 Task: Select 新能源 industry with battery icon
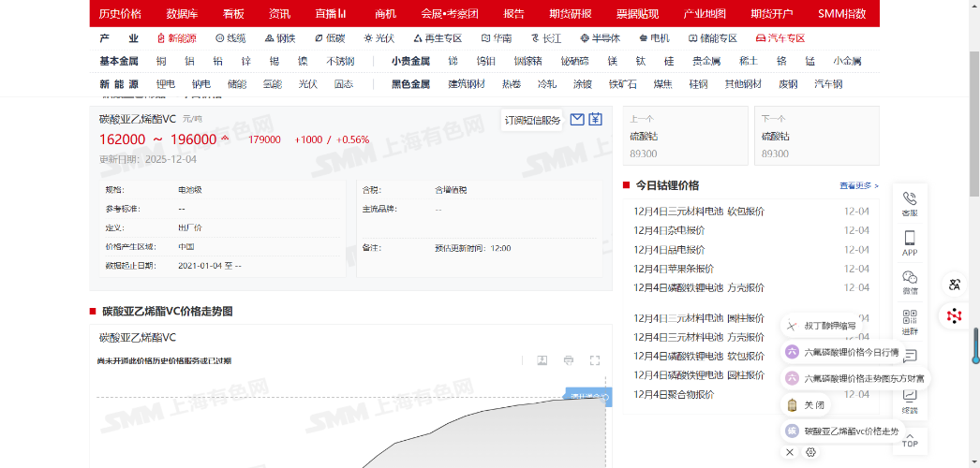(177, 38)
